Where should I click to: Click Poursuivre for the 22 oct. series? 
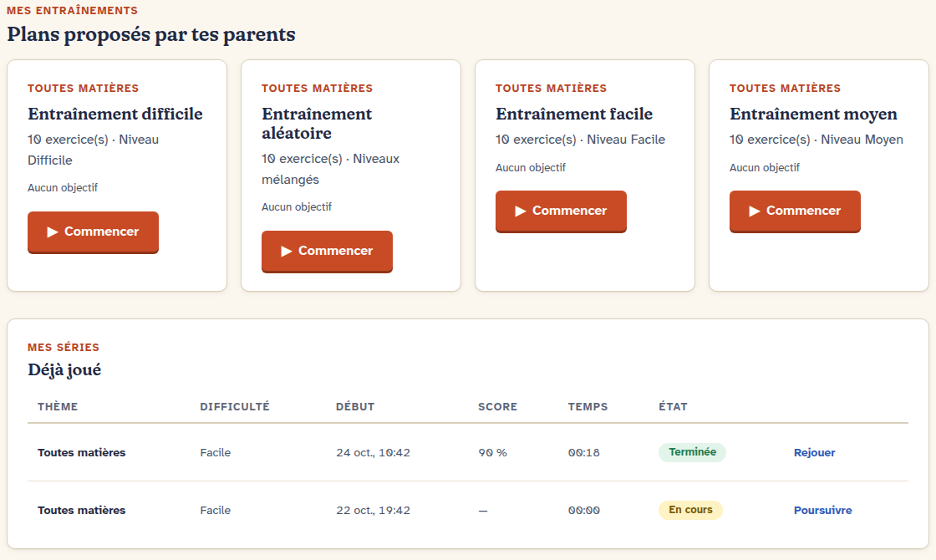822,511
